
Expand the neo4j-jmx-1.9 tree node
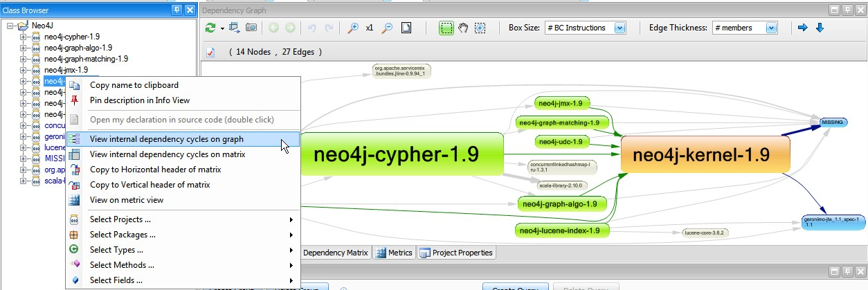click(x=22, y=70)
